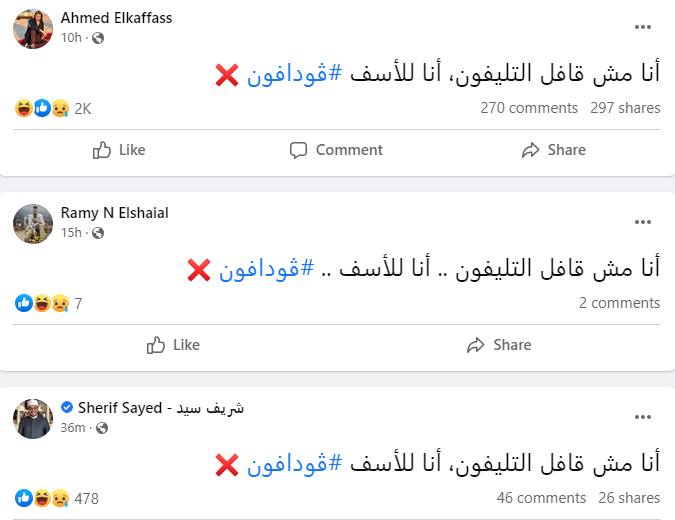675x520 pixels.
Task: Open Sherif Sayed's profile picture
Action: click(x=33, y=417)
